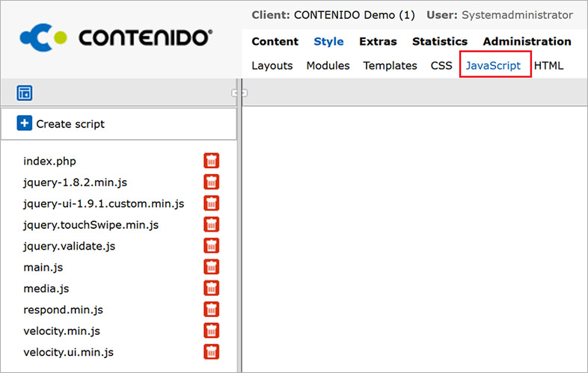Delete jquery.validate.js using trash icon
Screen dimensions: 588x373
point(212,246)
